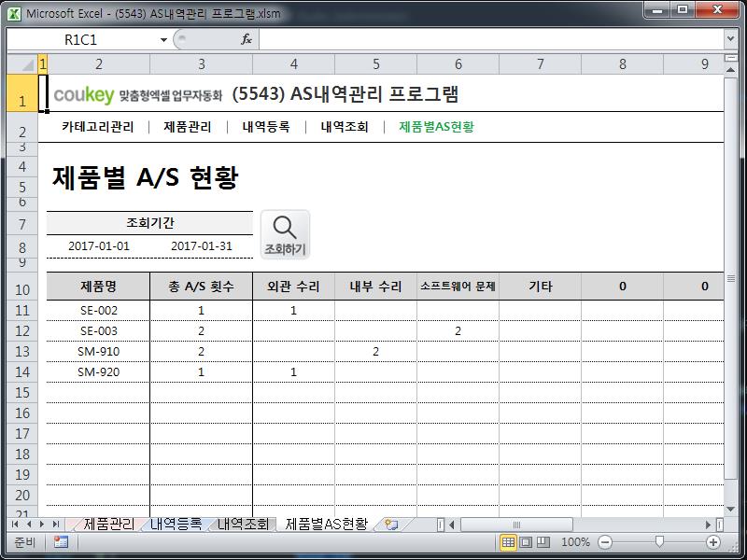Switch to 내역조회 sheet tab
The image size is (747, 560).
point(243,525)
